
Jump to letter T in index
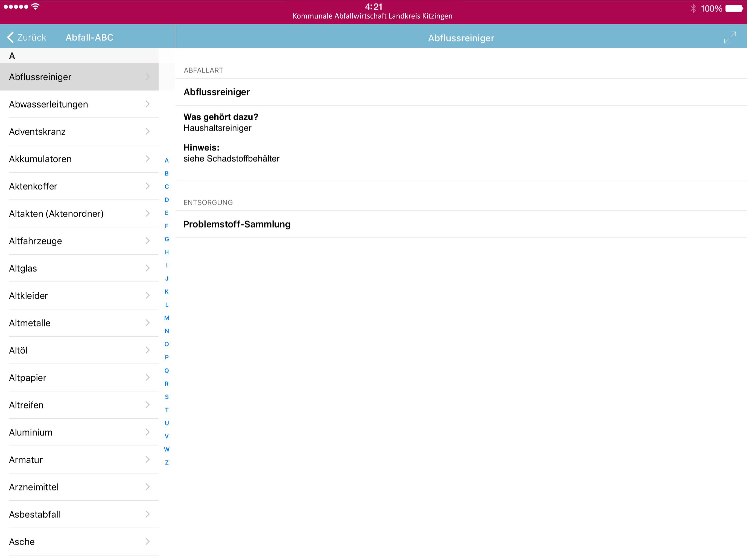coord(167,410)
